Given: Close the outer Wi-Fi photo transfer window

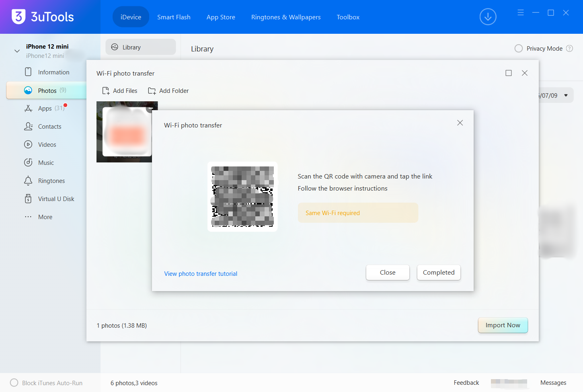Looking at the screenshot, I should point(525,73).
